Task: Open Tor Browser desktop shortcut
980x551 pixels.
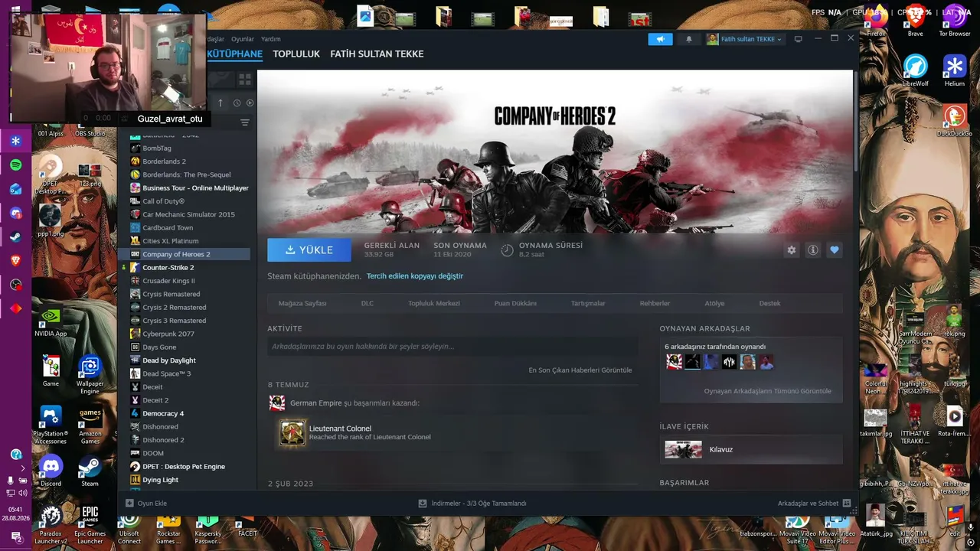Action: click(955, 21)
